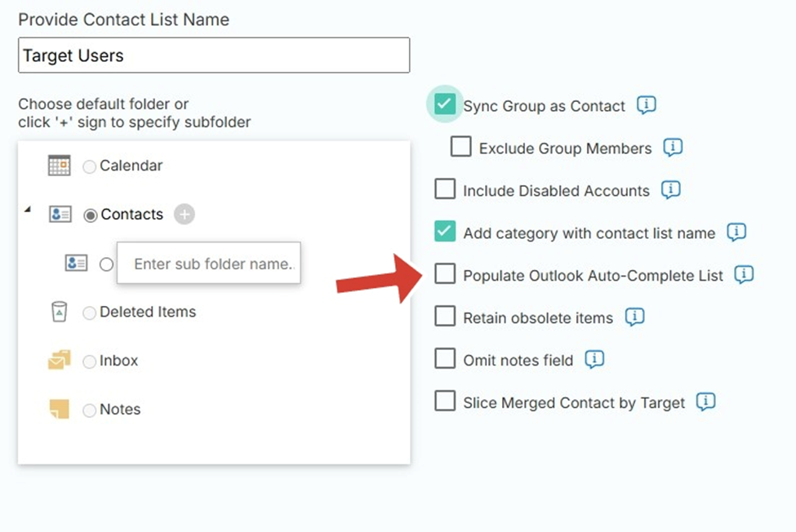The image size is (796, 532).
Task: Click the subfolder contact card icon
Action: [x=76, y=264]
